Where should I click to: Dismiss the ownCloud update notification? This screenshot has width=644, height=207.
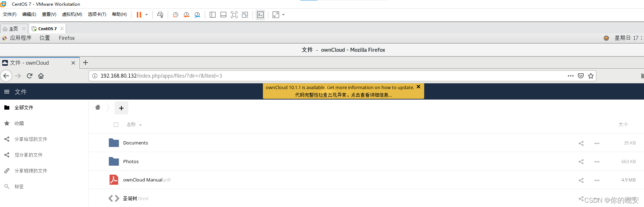click(x=418, y=87)
